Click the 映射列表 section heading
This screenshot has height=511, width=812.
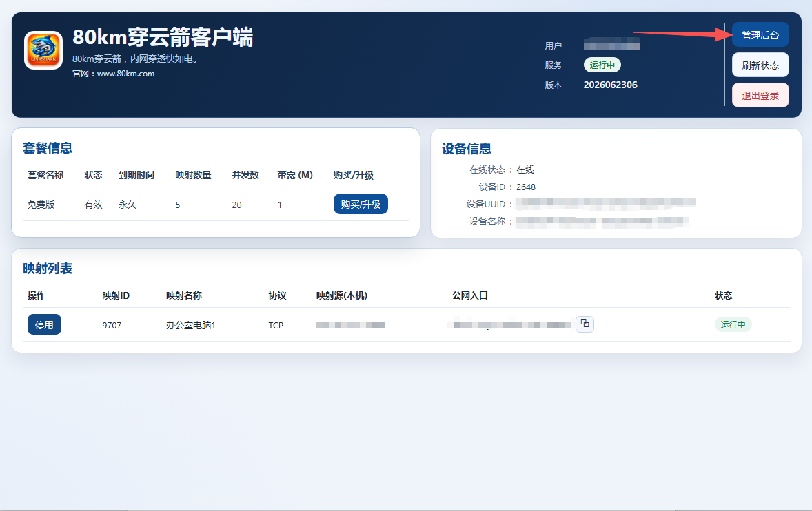coord(48,269)
